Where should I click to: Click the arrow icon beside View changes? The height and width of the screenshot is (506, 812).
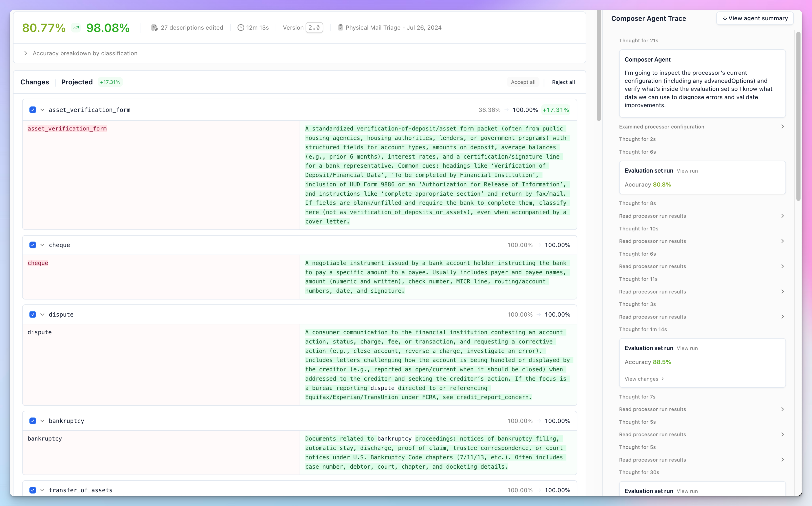tap(663, 379)
